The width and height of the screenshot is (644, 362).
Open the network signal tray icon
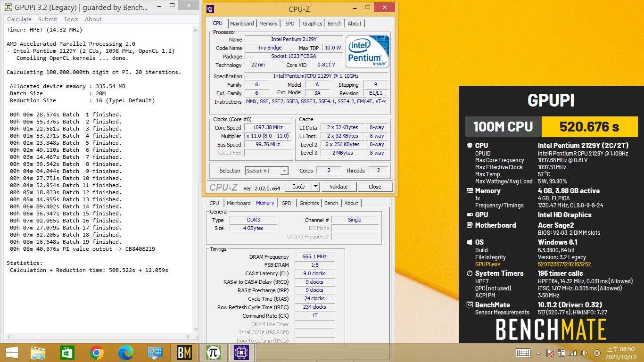[573, 353]
